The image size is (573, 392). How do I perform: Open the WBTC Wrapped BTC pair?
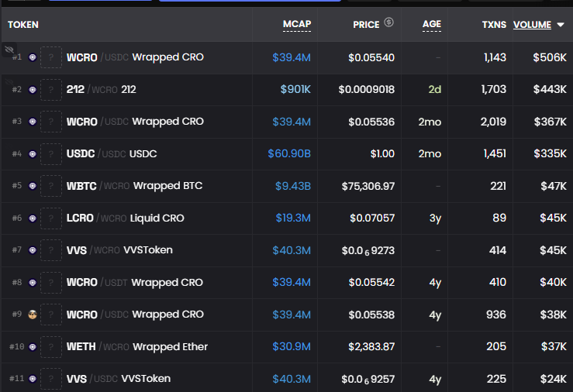coord(134,186)
